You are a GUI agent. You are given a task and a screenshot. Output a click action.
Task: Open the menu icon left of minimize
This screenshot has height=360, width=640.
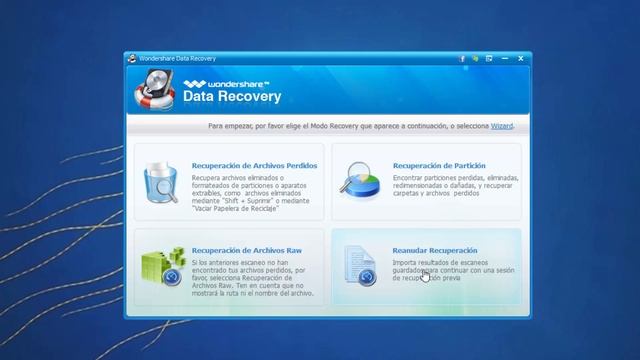[489, 59]
